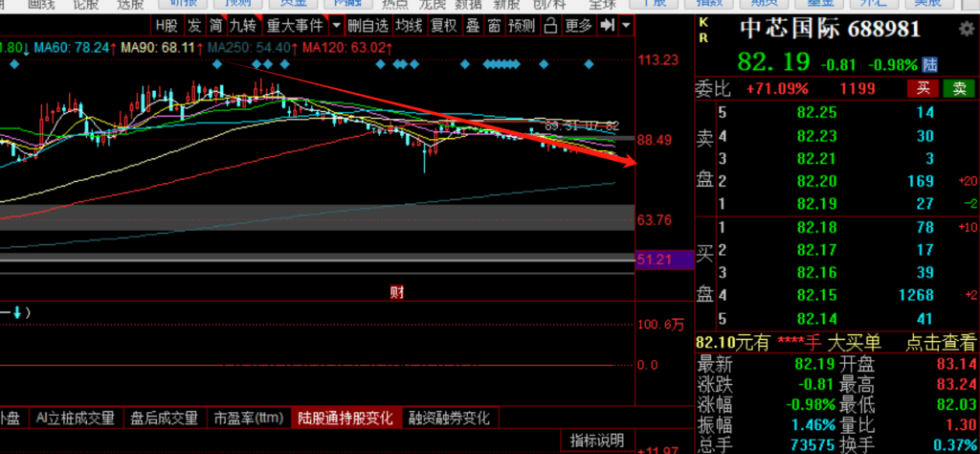Screen dimensions: 980x454
Task: Toggle the 九转 indicator button
Action: [x=242, y=26]
